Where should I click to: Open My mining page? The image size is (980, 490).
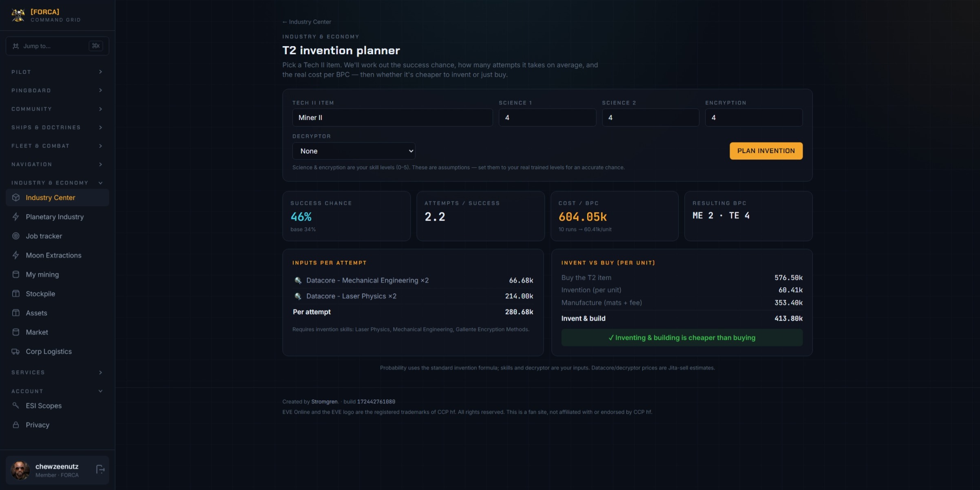[x=57, y=274]
